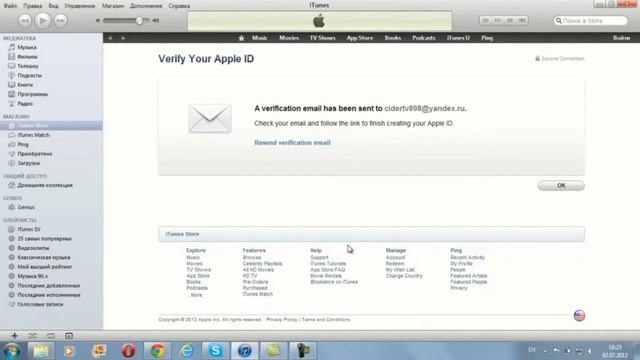Viewport: 640px width, 360px height.
Task: Select Музыка in the library sidebar
Action: 27,47
